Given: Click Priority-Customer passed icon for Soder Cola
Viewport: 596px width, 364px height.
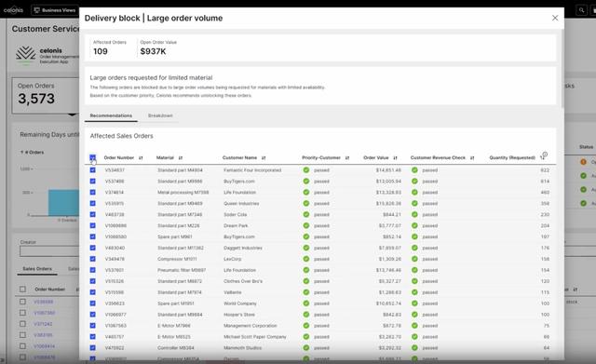Looking at the screenshot, I should pyautogui.click(x=306, y=215).
